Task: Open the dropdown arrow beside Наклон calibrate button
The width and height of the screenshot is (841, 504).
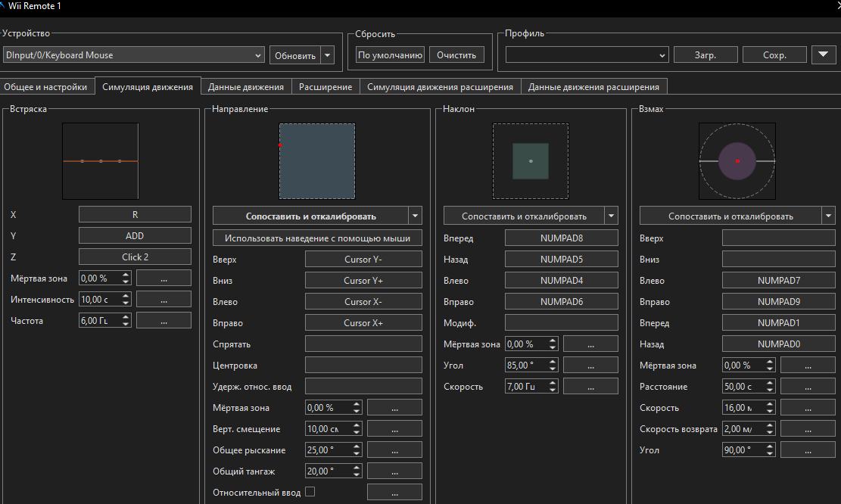Action: [612, 216]
